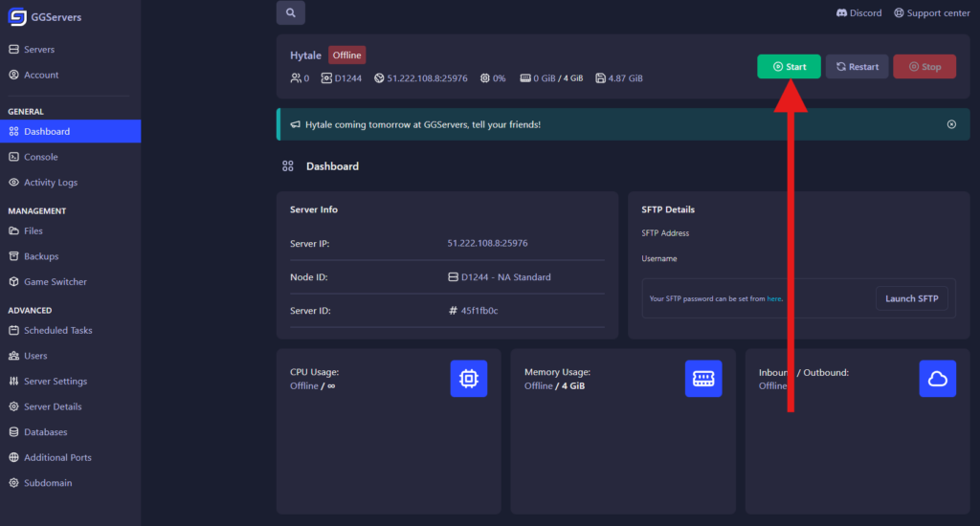980x526 pixels.
Task: Click the Hytale server name
Action: [305, 55]
